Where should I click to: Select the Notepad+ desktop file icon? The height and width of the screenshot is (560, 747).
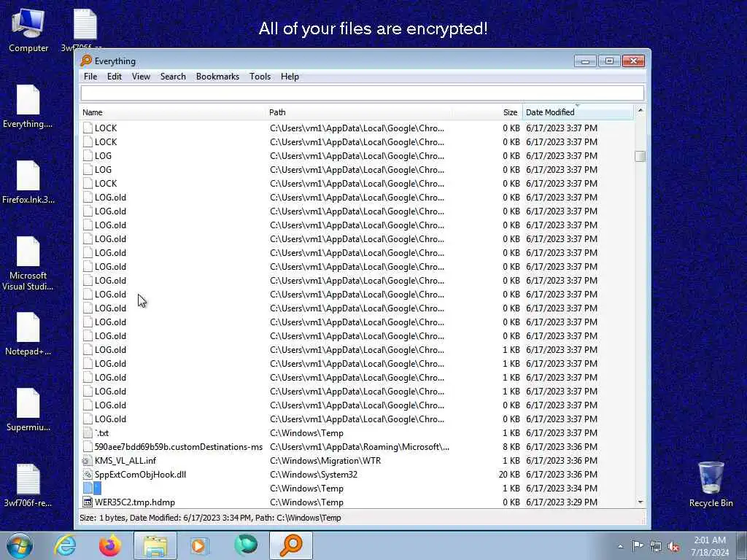coord(28,334)
